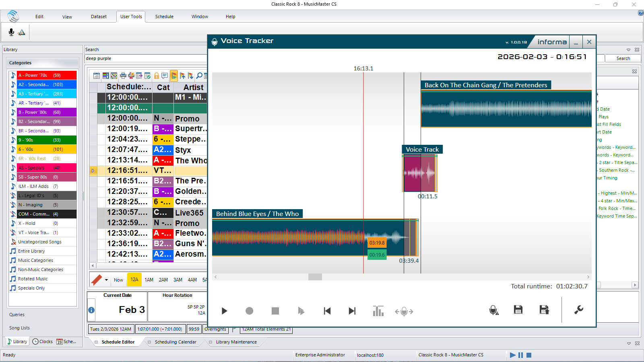Select the Now button to jump to current hour
644x362 pixels.
[118, 280]
